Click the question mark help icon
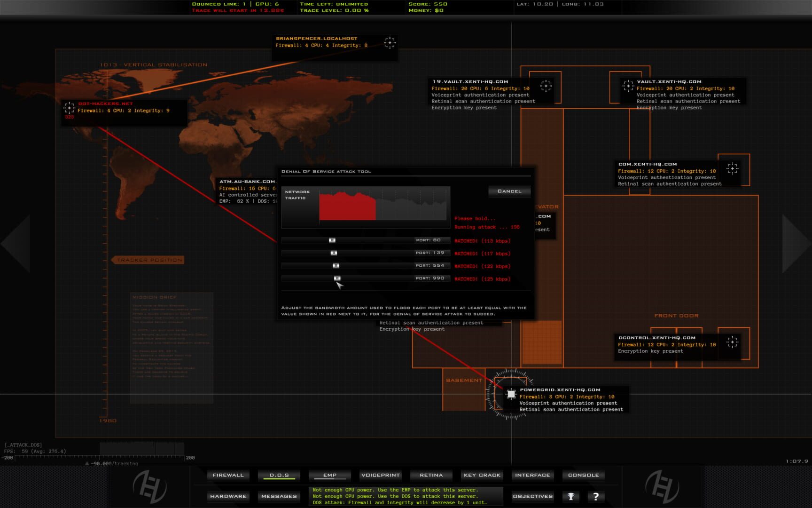Viewport: 812px width, 508px height. pos(596,496)
